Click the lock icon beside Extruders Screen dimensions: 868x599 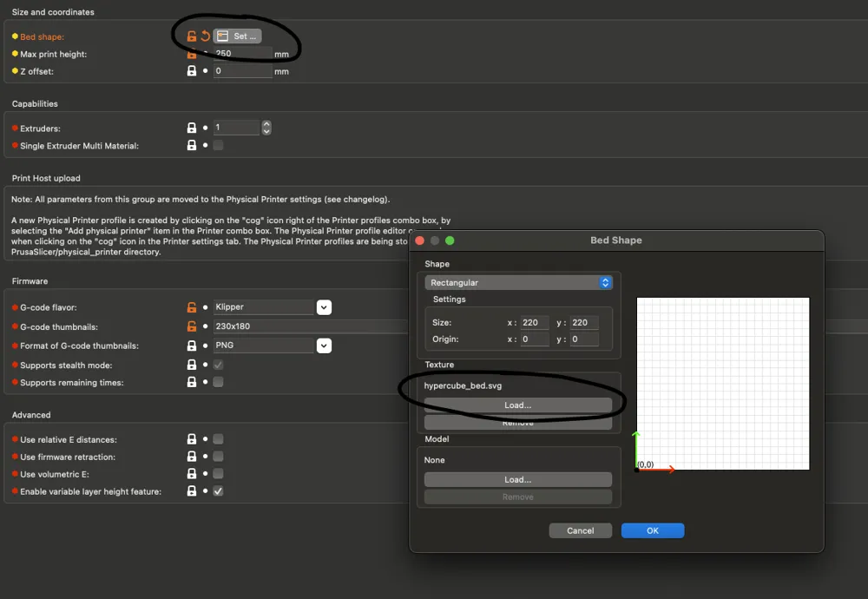[x=192, y=128]
